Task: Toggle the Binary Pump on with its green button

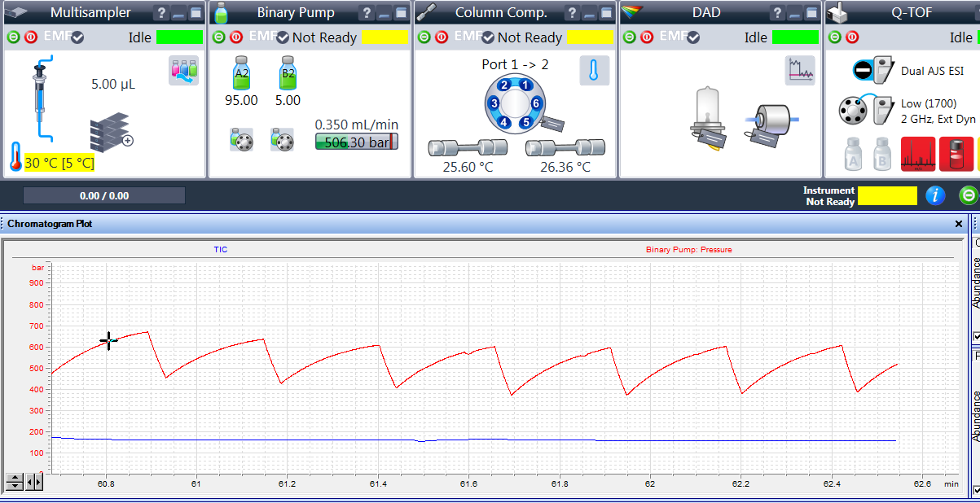Action: tap(218, 37)
